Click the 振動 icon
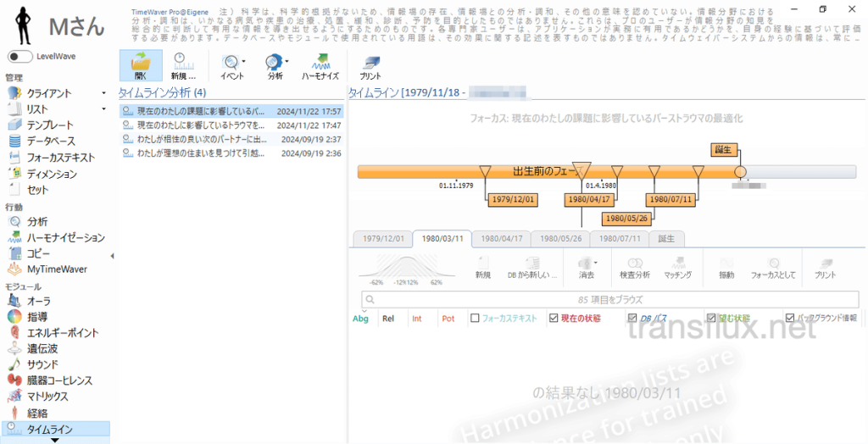This screenshot has width=868, height=444. point(726,266)
